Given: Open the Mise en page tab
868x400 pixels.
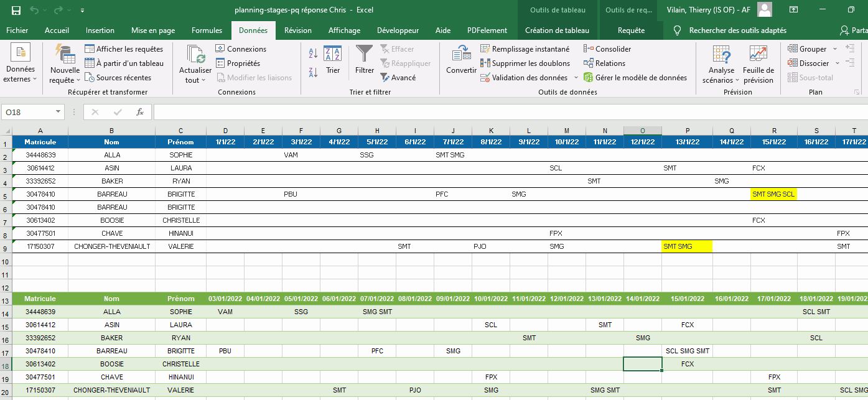Looking at the screenshot, I should (152, 30).
